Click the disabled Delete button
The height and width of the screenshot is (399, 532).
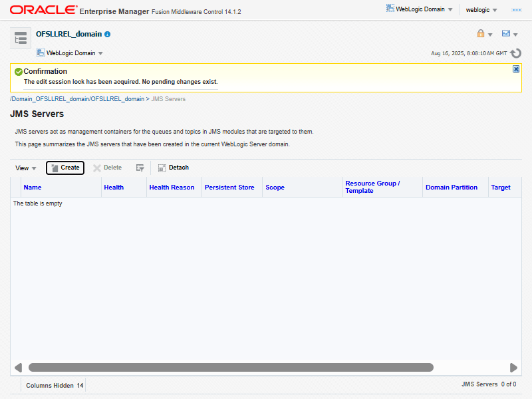[107, 168]
